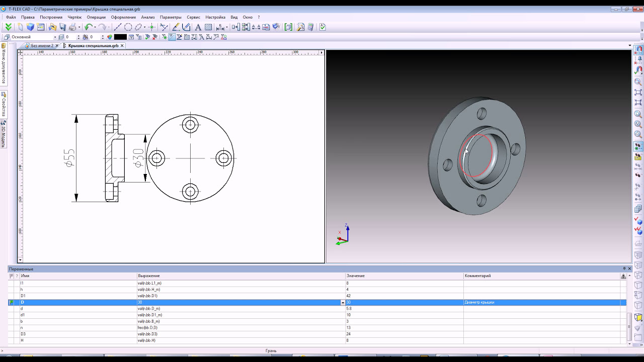This screenshot has width=644, height=362.
Task: Select the ellipse construction tool
Action: 138,27
